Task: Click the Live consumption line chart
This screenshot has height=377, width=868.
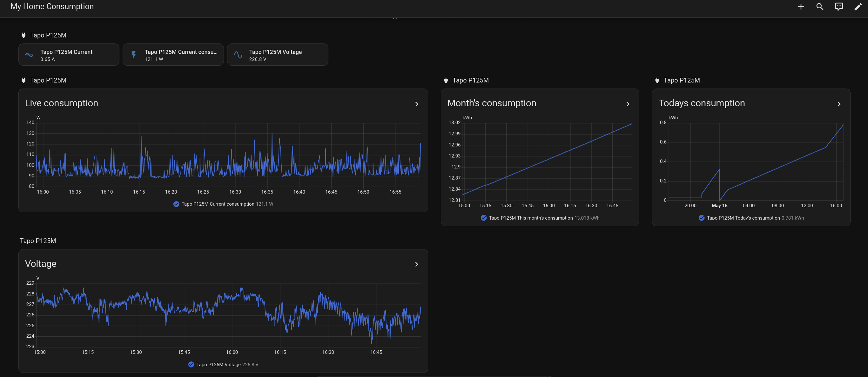Action: 228,155
